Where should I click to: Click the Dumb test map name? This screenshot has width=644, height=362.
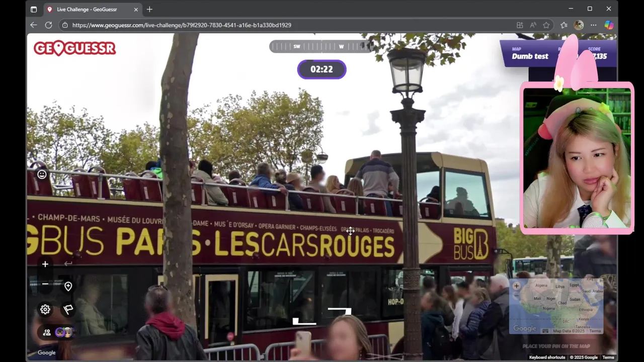[x=530, y=56]
